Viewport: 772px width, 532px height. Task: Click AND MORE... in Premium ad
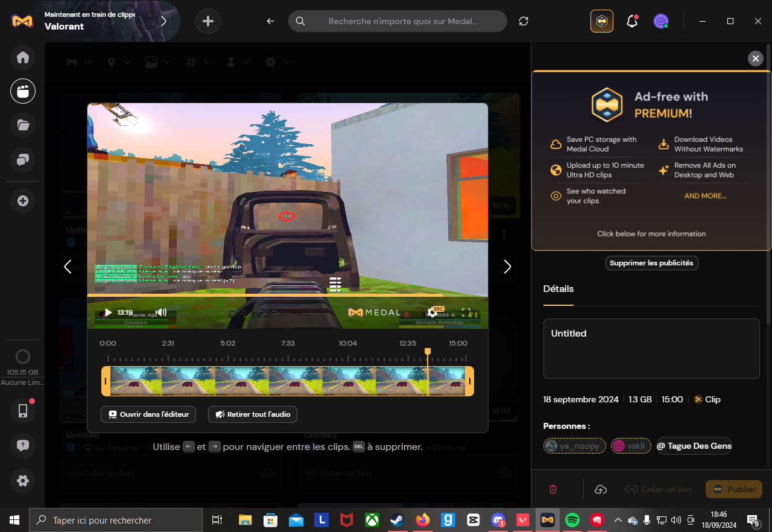tap(705, 196)
